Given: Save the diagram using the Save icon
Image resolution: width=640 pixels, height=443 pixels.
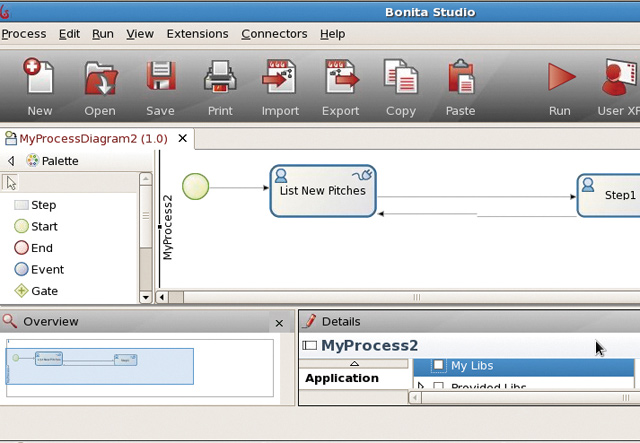Looking at the screenshot, I should click(x=161, y=76).
